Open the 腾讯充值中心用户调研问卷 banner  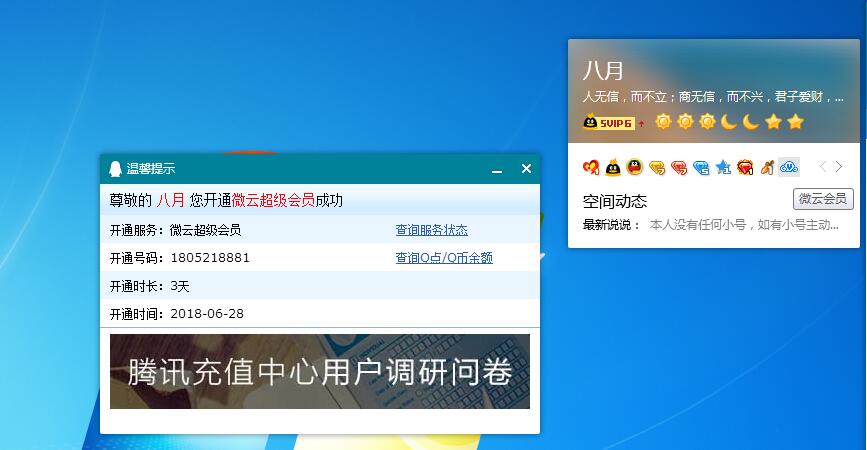(x=320, y=371)
